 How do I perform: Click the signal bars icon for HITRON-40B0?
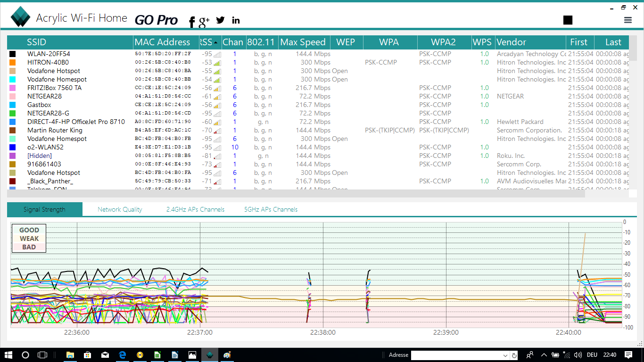coord(217,63)
